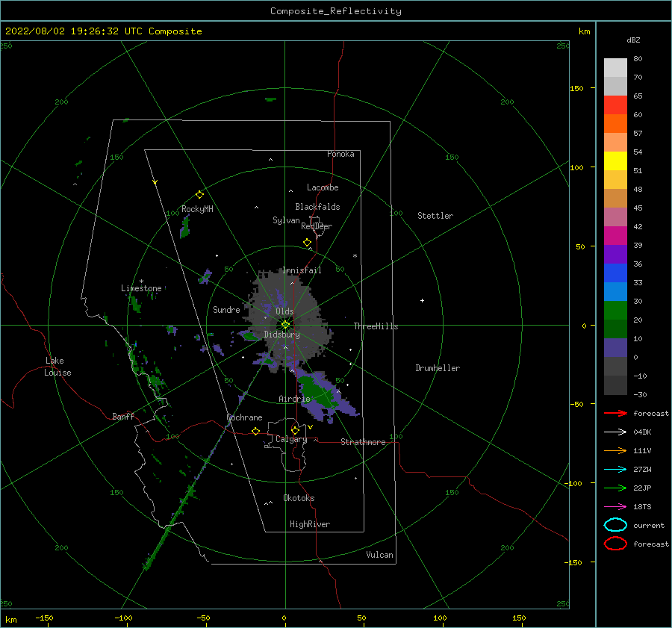
Task: Click the green echo cell east of Airdrie
Action: 316,393
